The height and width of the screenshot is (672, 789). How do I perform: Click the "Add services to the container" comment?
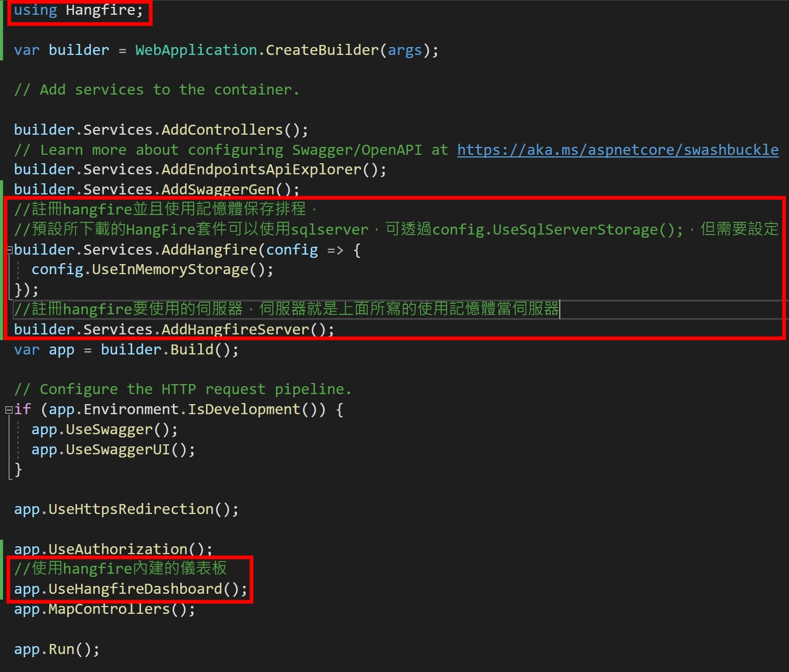coord(156,90)
